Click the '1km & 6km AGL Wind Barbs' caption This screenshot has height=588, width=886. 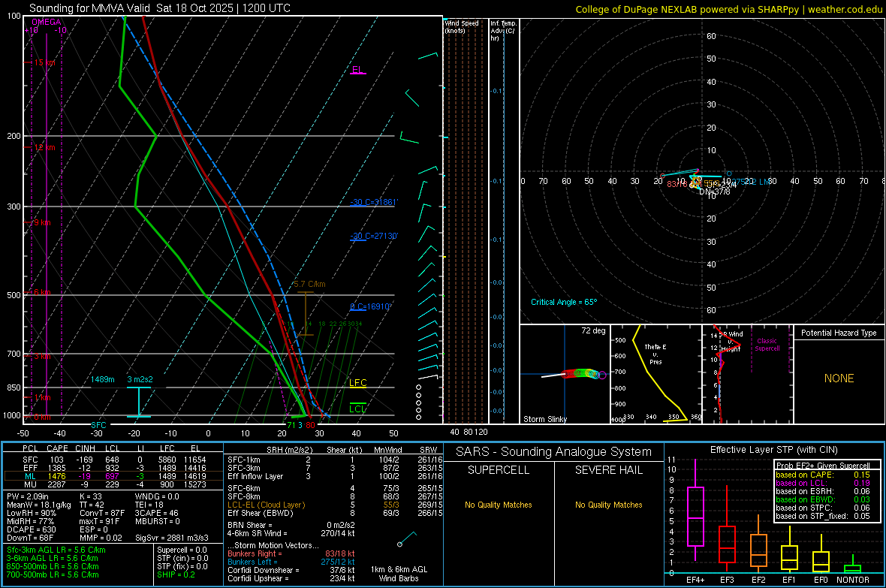pos(399,574)
